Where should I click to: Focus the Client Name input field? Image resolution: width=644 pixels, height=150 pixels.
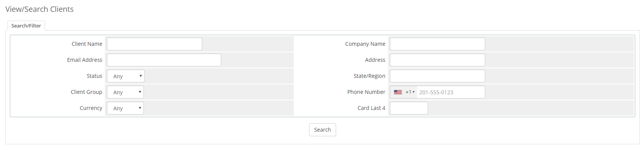tap(155, 44)
